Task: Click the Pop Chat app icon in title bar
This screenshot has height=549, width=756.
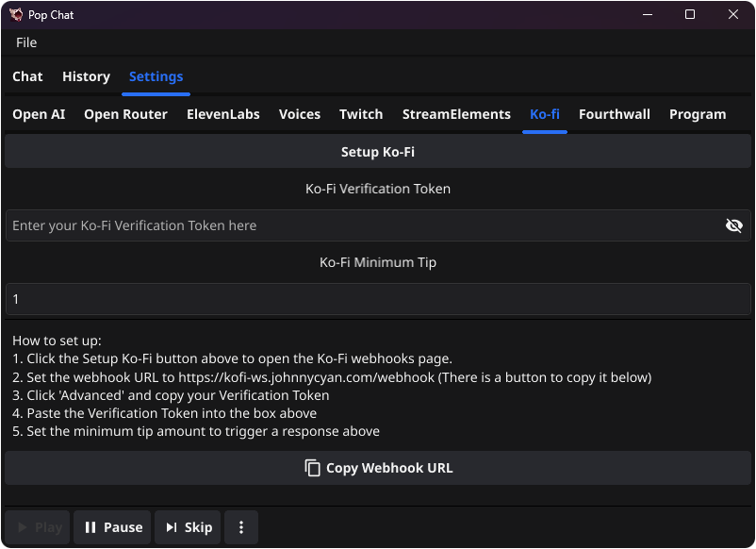Action: (x=15, y=14)
